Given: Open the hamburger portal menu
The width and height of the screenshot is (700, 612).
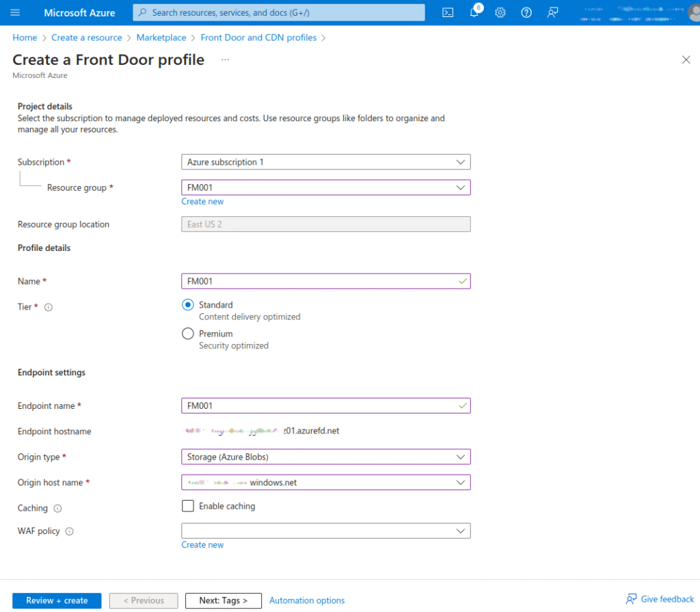Looking at the screenshot, I should (15, 12).
